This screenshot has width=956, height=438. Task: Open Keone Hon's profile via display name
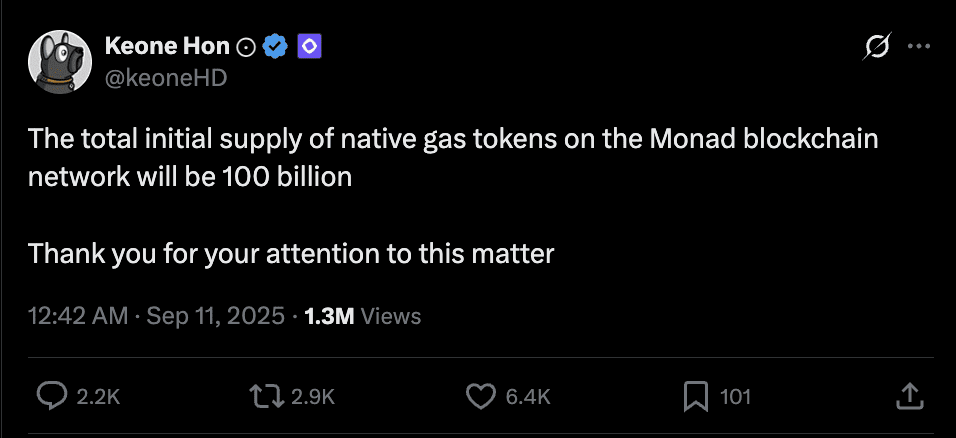click(167, 46)
